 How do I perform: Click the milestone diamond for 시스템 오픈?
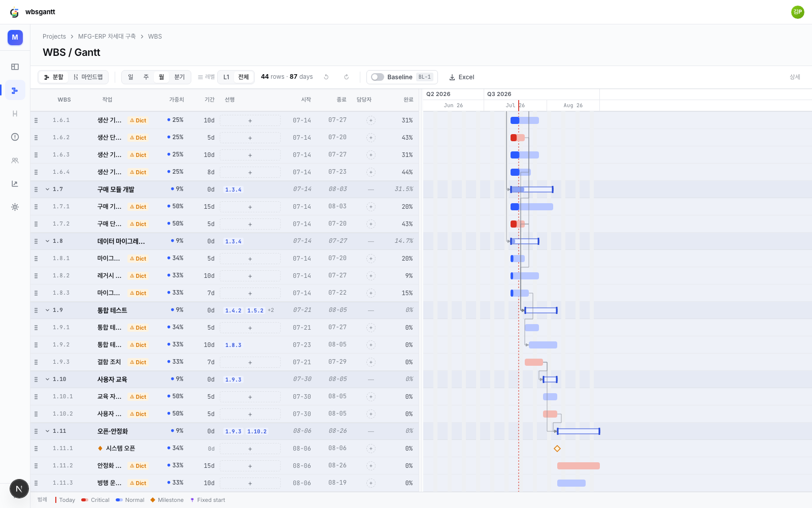(x=557, y=449)
